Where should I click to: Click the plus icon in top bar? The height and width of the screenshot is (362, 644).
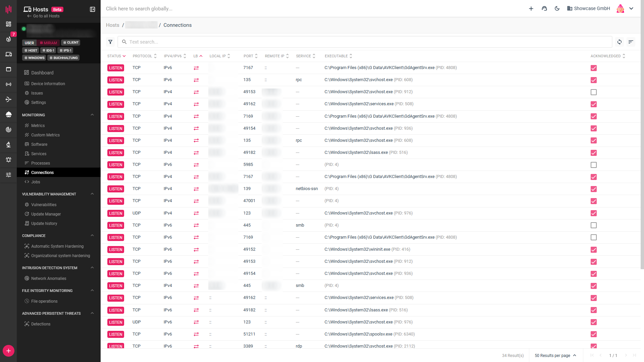click(x=531, y=9)
